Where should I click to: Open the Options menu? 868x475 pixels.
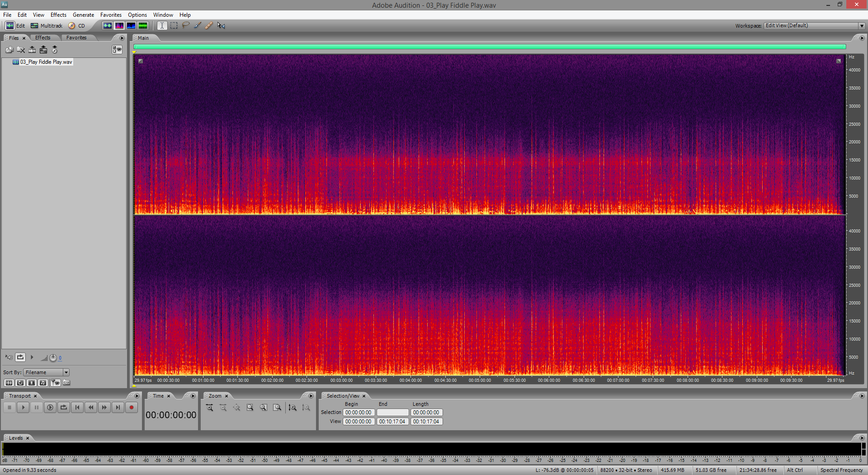coord(137,15)
